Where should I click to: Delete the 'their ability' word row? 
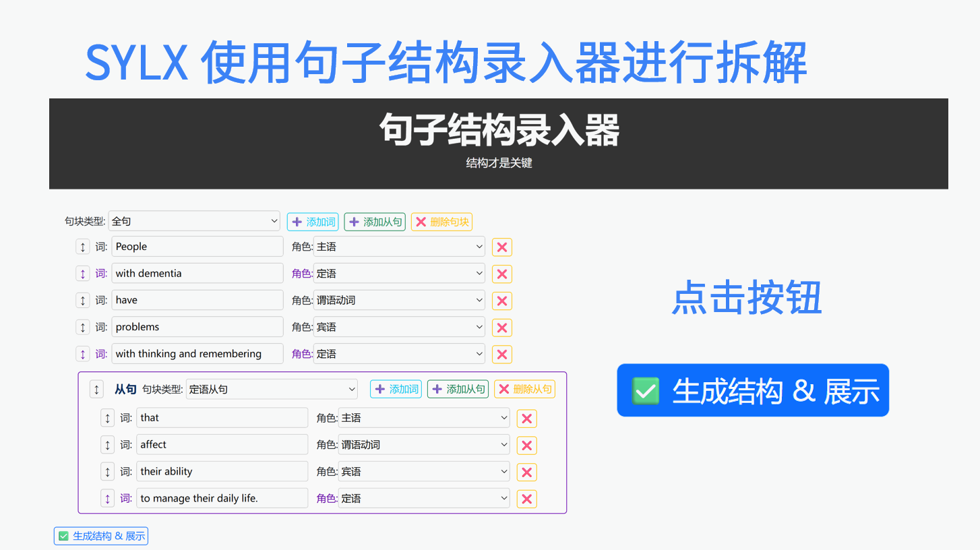tap(527, 472)
